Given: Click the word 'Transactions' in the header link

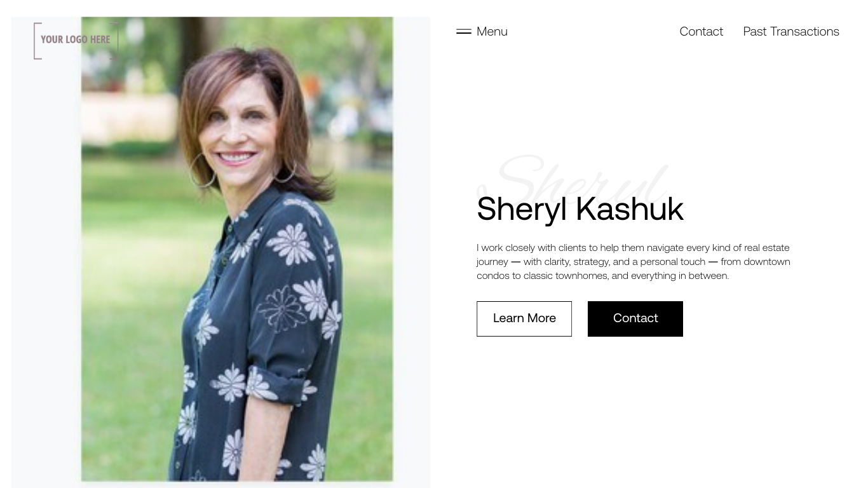Looking at the screenshot, I should (804, 31).
